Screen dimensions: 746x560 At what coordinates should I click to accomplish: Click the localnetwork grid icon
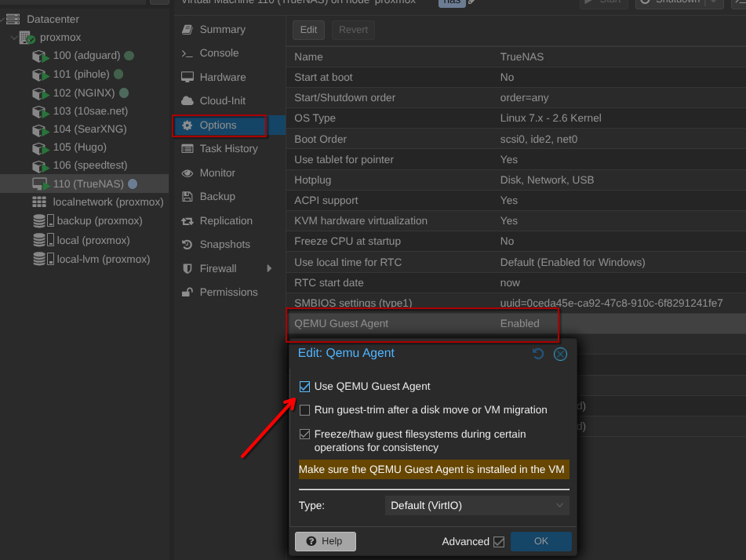[39, 202]
